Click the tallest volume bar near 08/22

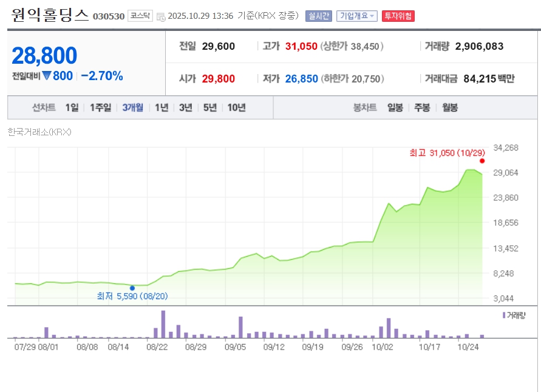coord(163,324)
